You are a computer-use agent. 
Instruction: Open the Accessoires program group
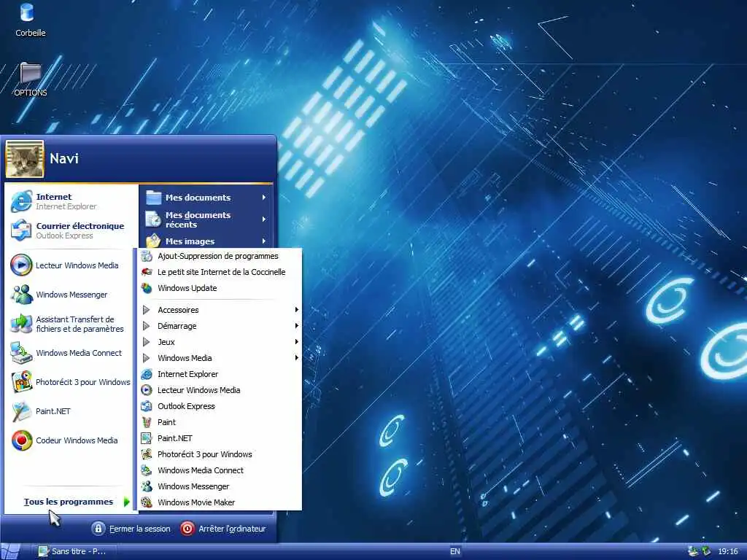pyautogui.click(x=220, y=310)
